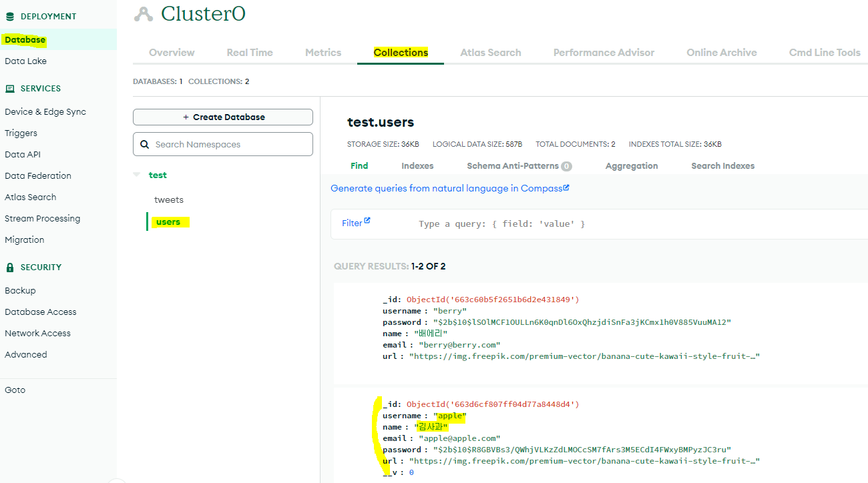Screen dimensions: 868x483
Task: Open the Search Indexes tab
Action: (x=722, y=165)
